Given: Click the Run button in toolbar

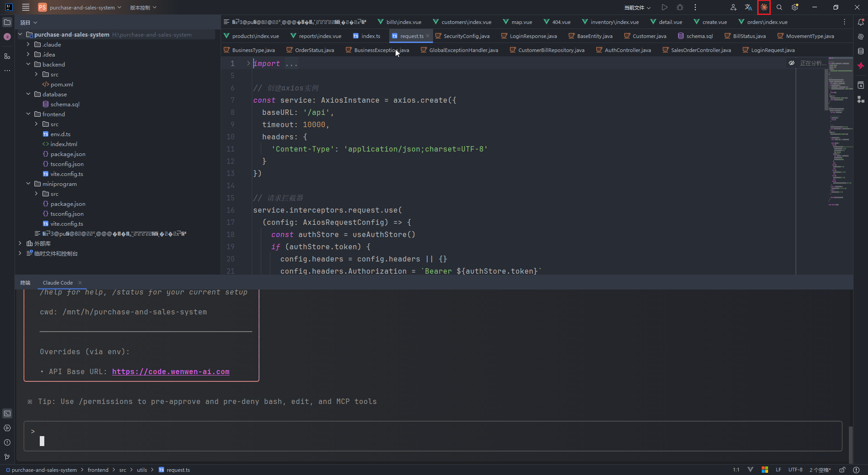Looking at the screenshot, I should click(x=665, y=7).
